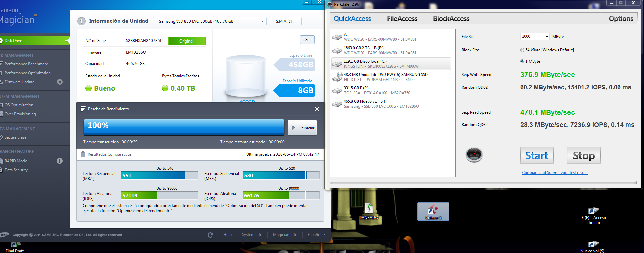Screen dimensions: 644x253
Task: Select the Kingston Disco local (C:) drive
Action: tap(391, 64)
